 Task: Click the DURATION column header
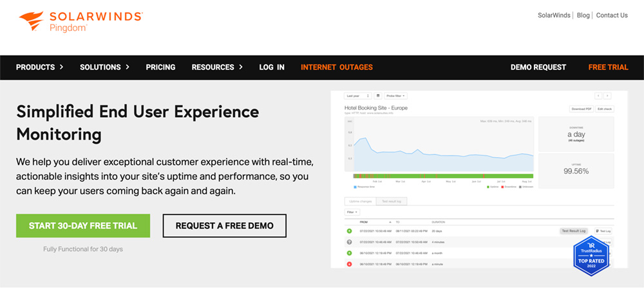[438, 222]
